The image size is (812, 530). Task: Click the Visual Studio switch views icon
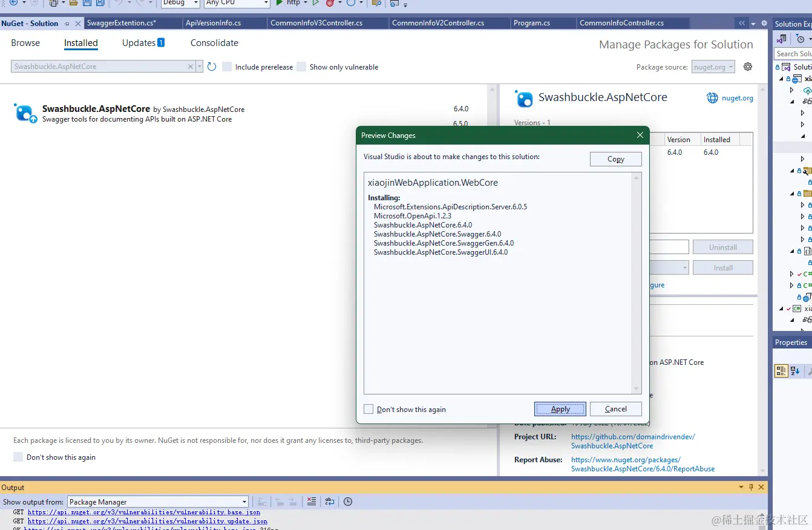(782, 39)
